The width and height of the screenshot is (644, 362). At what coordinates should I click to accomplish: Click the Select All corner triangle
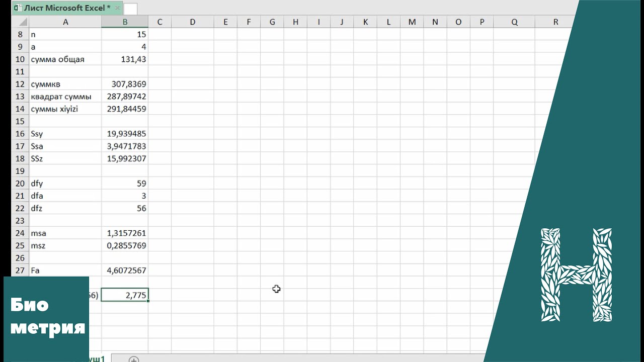tap(23, 22)
